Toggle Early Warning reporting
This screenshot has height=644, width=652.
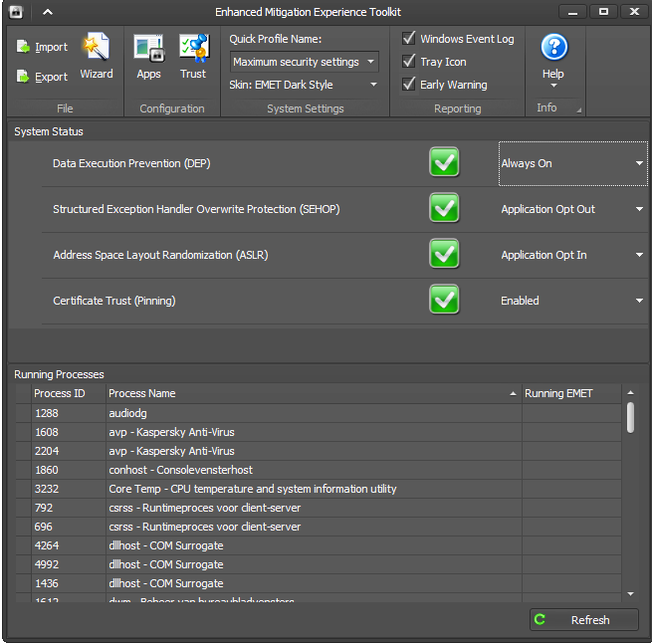click(409, 84)
